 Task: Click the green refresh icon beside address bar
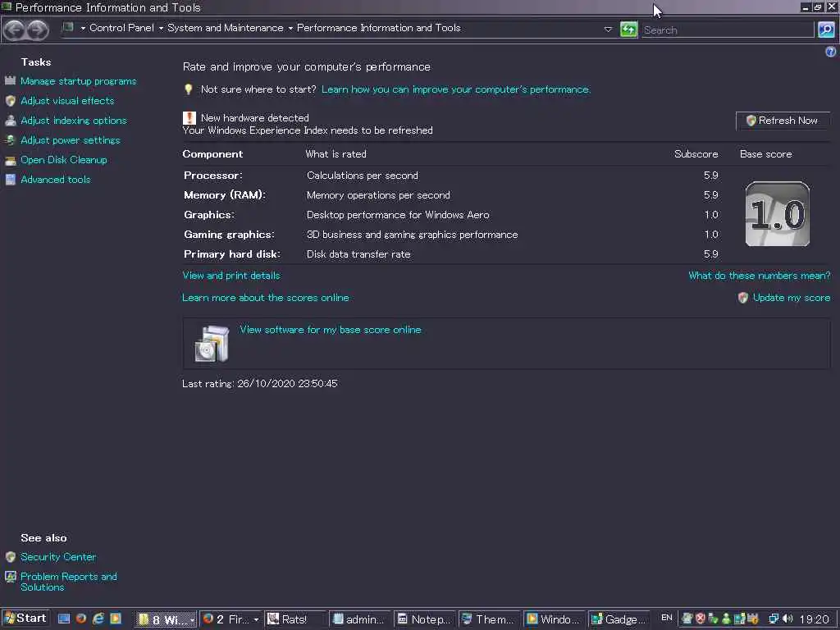(628, 30)
